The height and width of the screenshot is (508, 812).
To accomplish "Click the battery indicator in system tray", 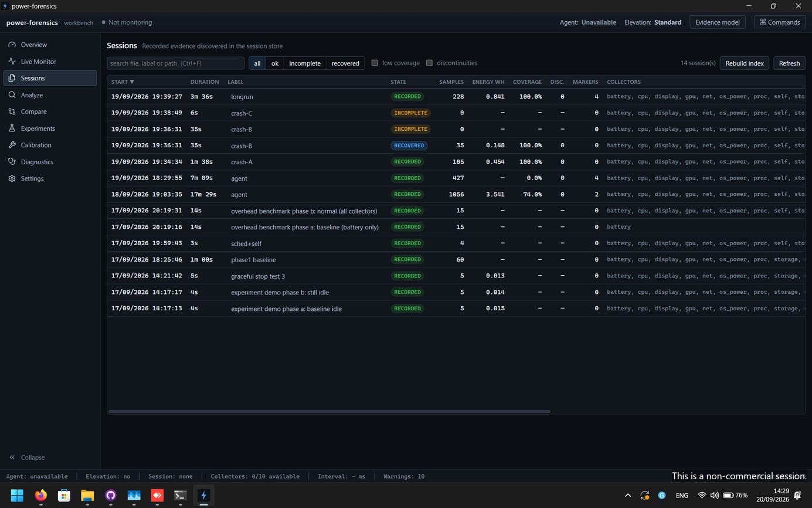I will pos(735,496).
